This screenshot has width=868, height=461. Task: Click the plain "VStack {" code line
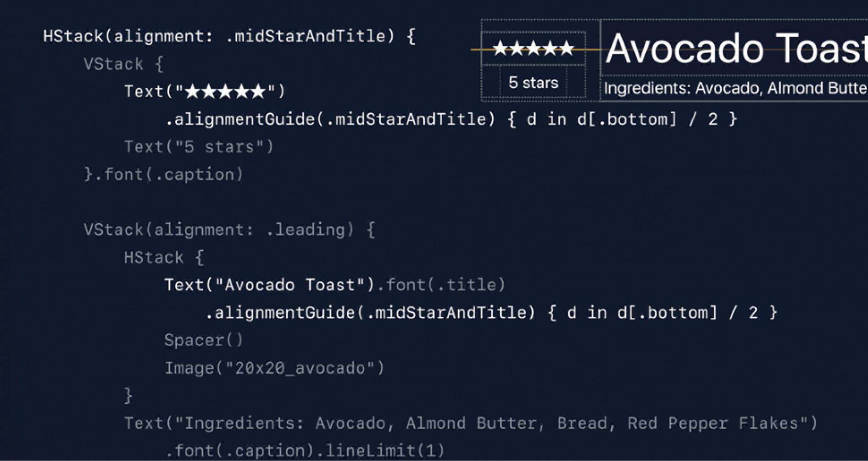click(x=123, y=64)
